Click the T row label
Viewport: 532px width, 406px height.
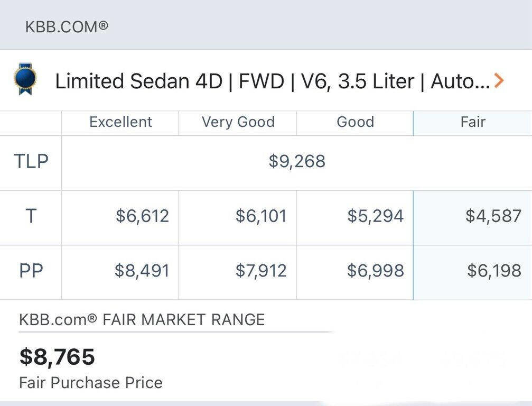click(30, 216)
